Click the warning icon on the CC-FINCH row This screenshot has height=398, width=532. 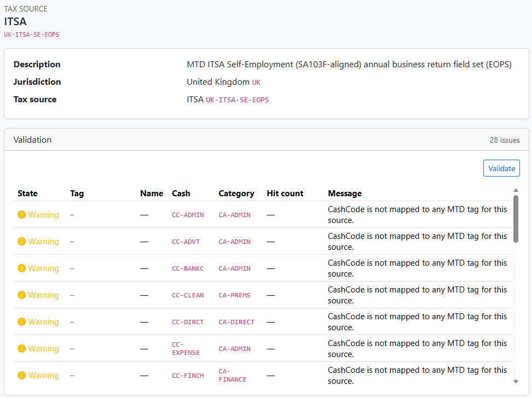click(21, 375)
